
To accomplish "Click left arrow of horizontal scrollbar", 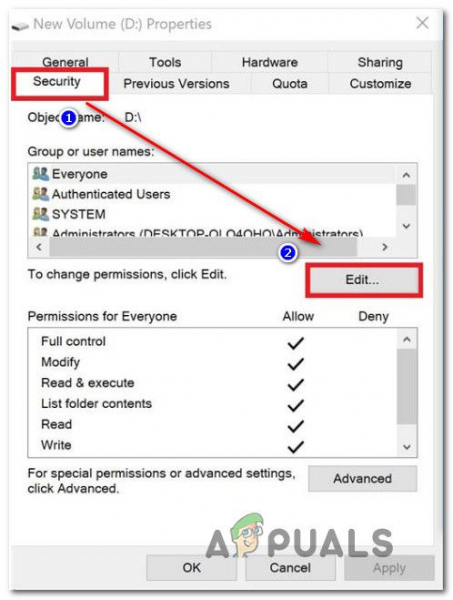I will (x=39, y=247).
